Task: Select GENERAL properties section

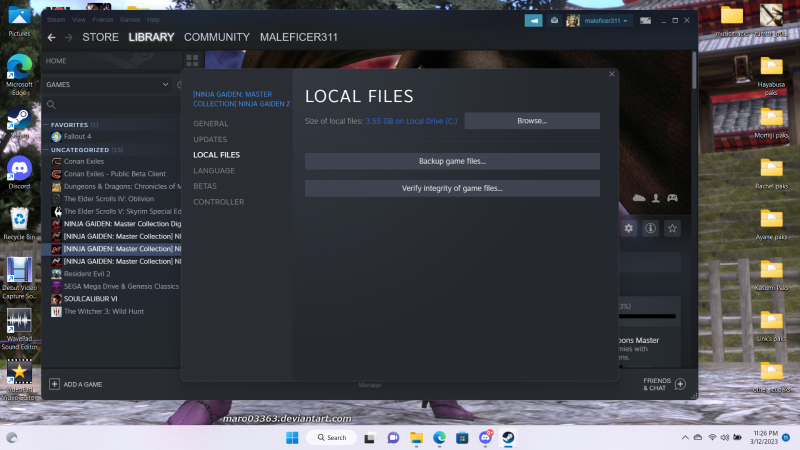Action: (x=211, y=123)
